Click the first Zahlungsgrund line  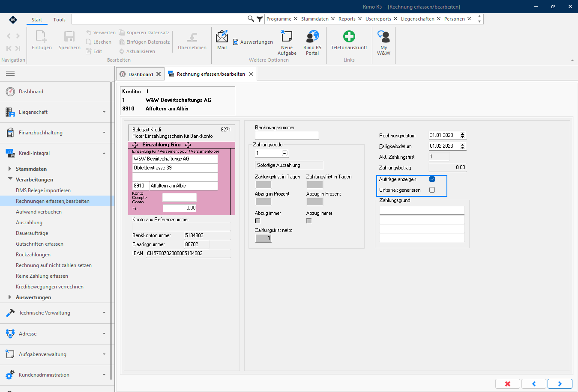[x=422, y=210]
